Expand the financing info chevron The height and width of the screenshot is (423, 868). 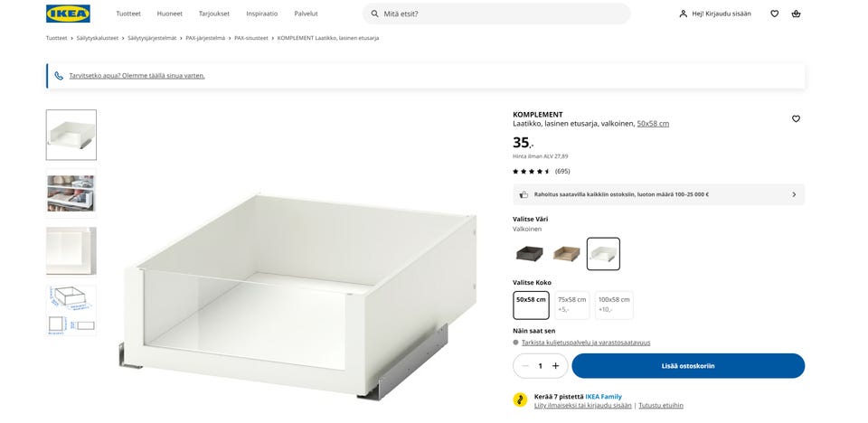pos(794,195)
